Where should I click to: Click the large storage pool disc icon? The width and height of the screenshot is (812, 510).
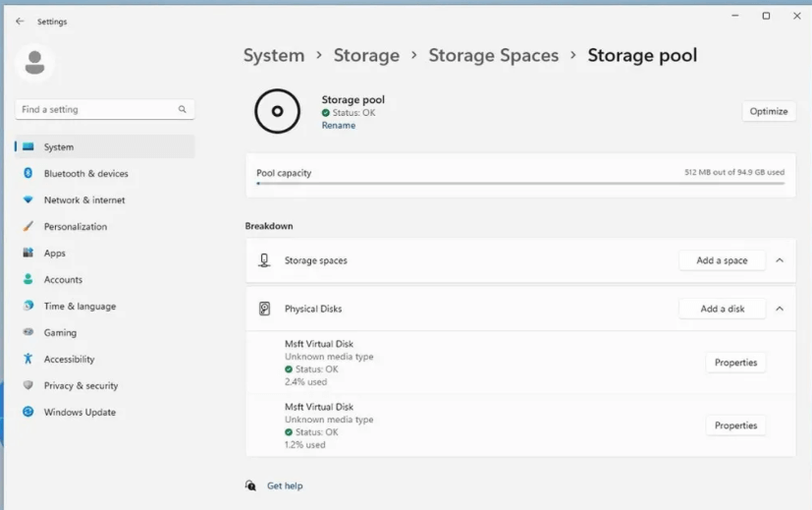pos(277,111)
